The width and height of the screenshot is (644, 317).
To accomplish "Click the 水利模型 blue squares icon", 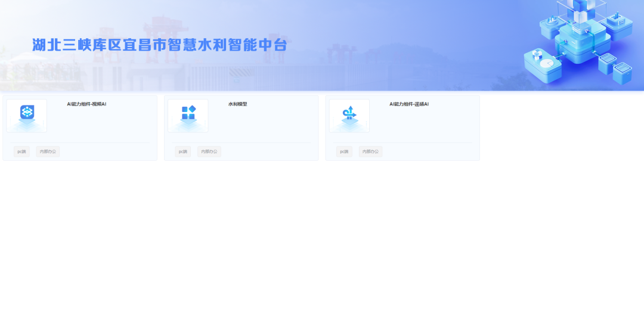I will [188, 113].
